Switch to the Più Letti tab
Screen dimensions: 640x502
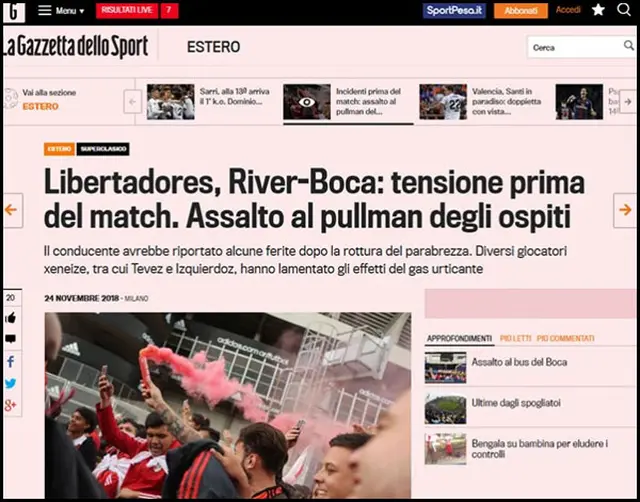pyautogui.click(x=515, y=338)
